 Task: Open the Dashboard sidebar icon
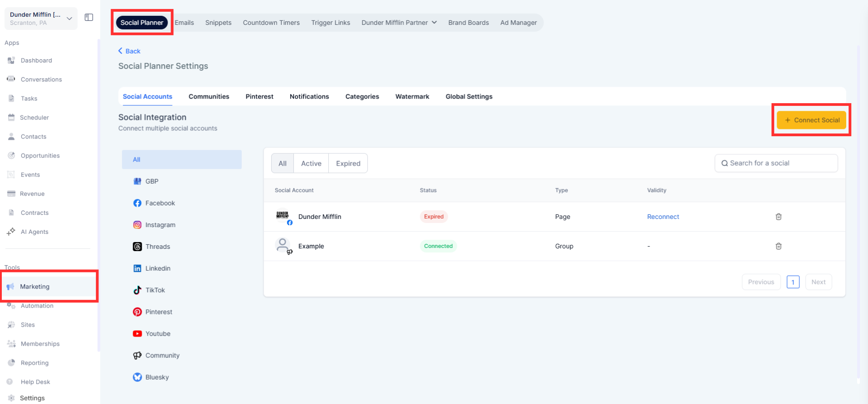[x=11, y=61]
